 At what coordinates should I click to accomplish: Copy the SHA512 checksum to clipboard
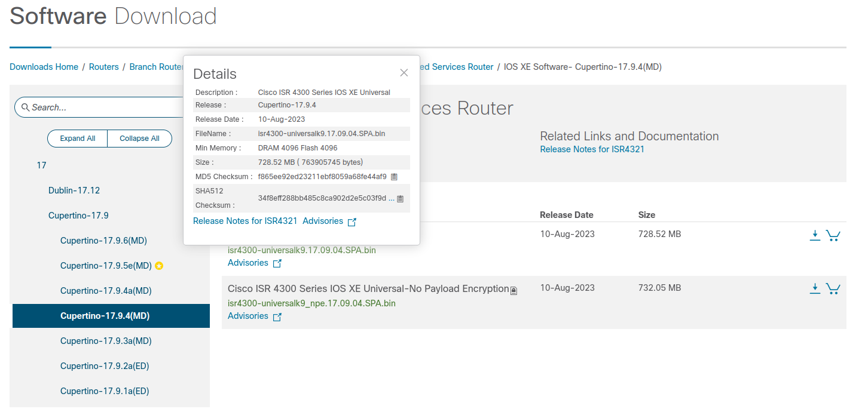click(400, 198)
